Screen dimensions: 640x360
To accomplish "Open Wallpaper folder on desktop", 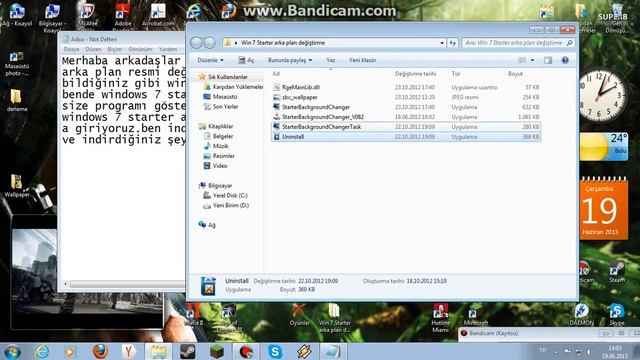I will (17, 186).
